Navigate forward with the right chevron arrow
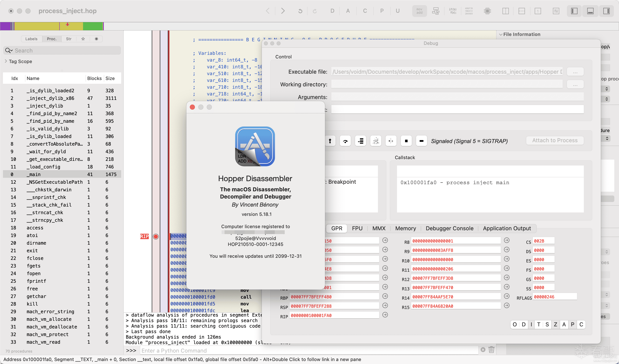Viewport: 619px width, 364px height. 283,11
